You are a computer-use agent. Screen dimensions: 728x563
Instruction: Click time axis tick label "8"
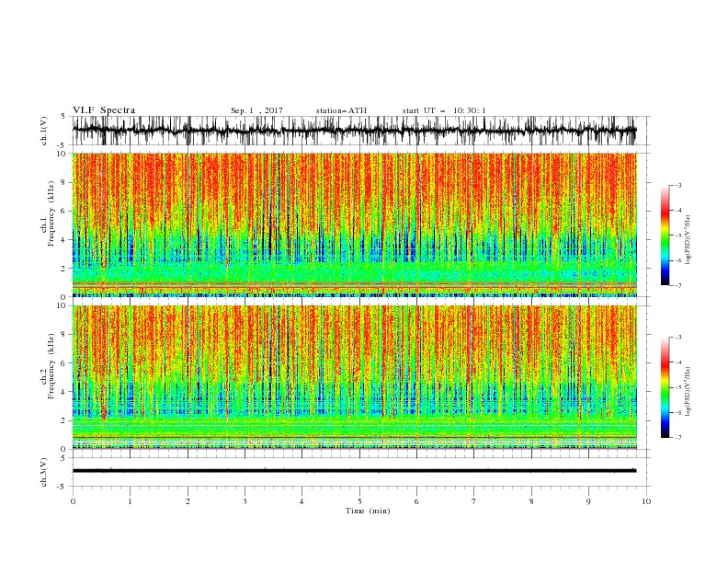point(531,501)
